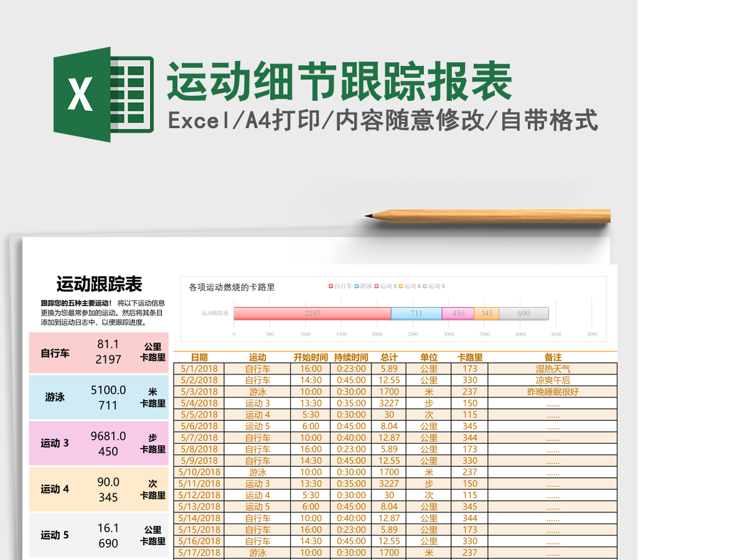Click the 备注 column header
This screenshot has height=560, width=747.
pyautogui.click(x=553, y=357)
